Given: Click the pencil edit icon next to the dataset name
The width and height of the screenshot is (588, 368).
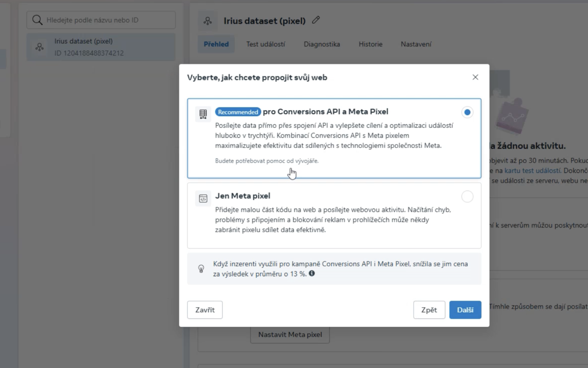Looking at the screenshot, I should tap(316, 20).
